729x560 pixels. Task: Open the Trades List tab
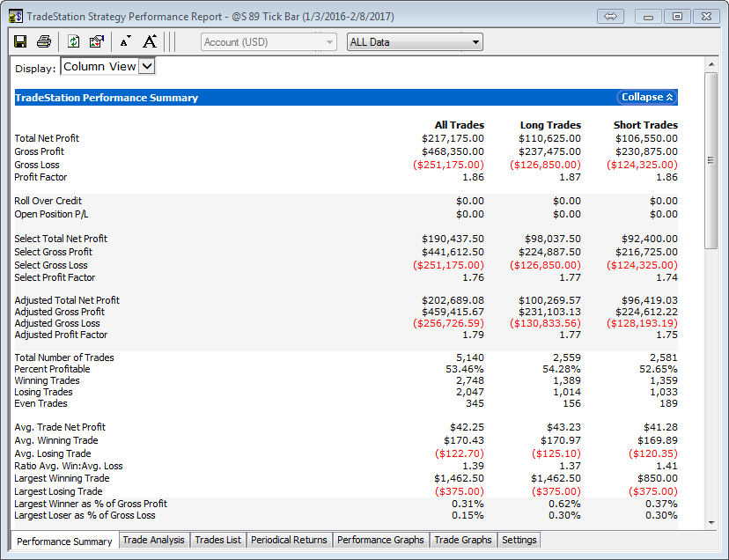tap(217, 540)
